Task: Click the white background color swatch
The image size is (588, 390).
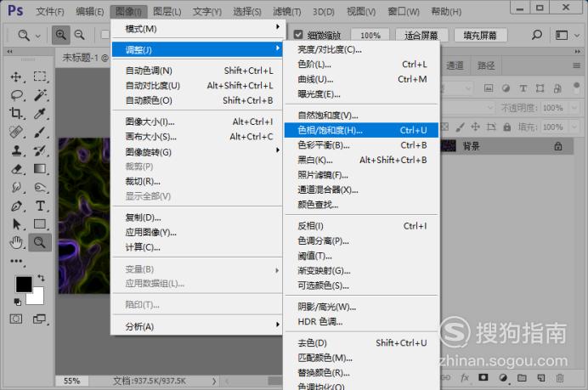Action: (x=37, y=299)
